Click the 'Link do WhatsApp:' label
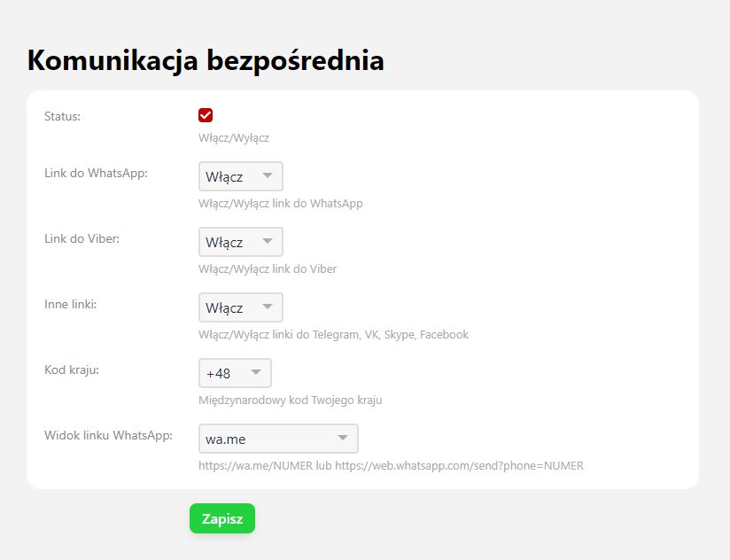 pyautogui.click(x=96, y=173)
